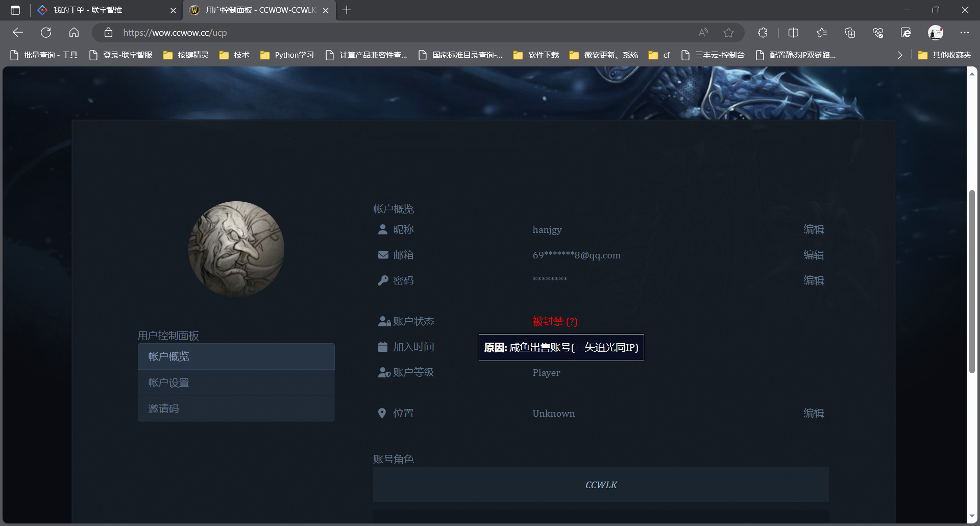
Task: Click the circular user avatar picture
Action: 236,249
